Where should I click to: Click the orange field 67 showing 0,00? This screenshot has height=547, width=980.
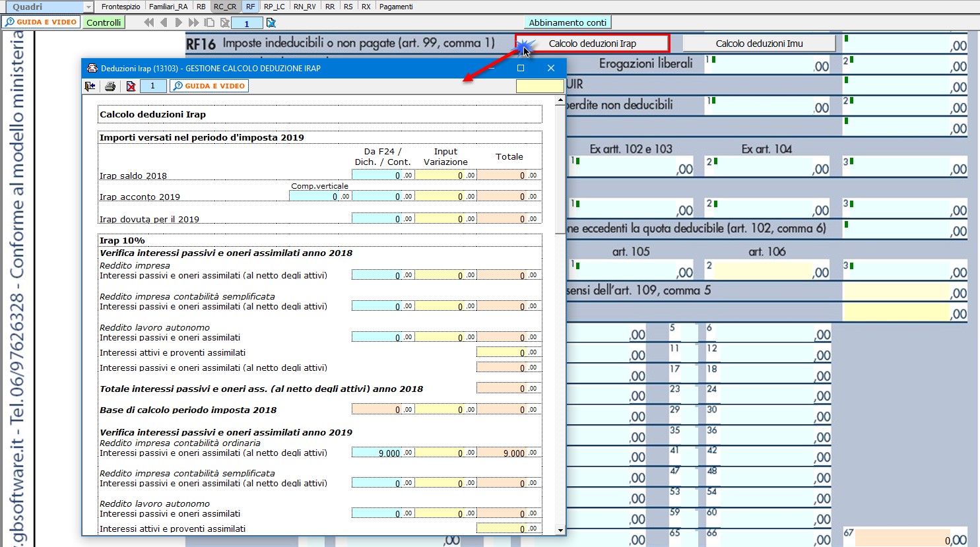click(905, 538)
